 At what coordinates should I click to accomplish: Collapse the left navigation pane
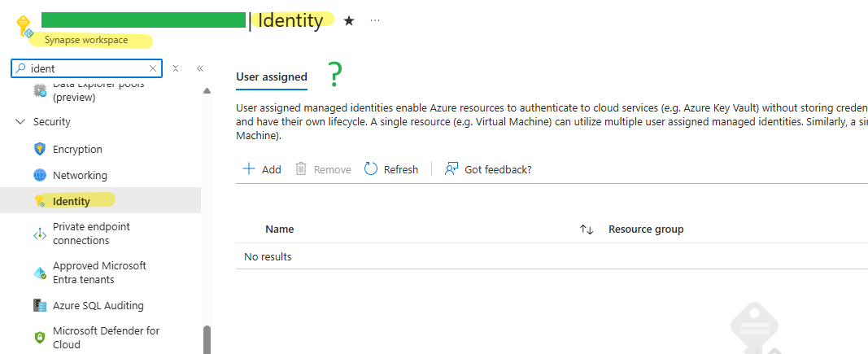click(x=200, y=68)
